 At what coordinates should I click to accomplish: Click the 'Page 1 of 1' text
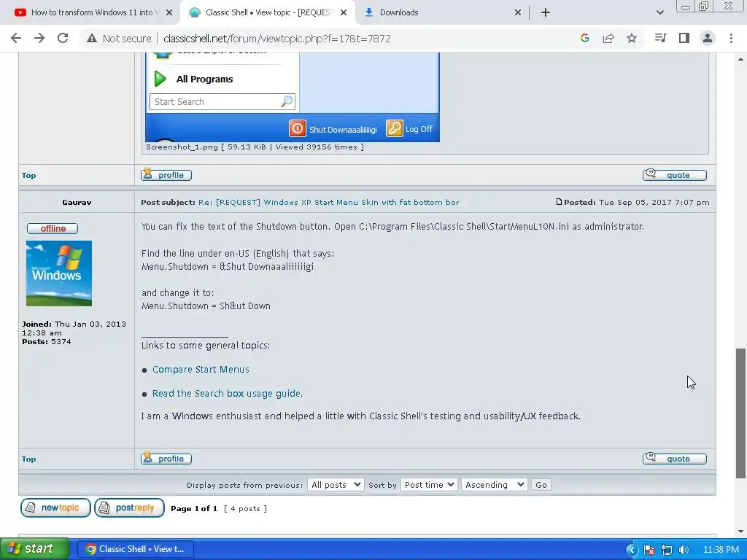click(x=194, y=508)
